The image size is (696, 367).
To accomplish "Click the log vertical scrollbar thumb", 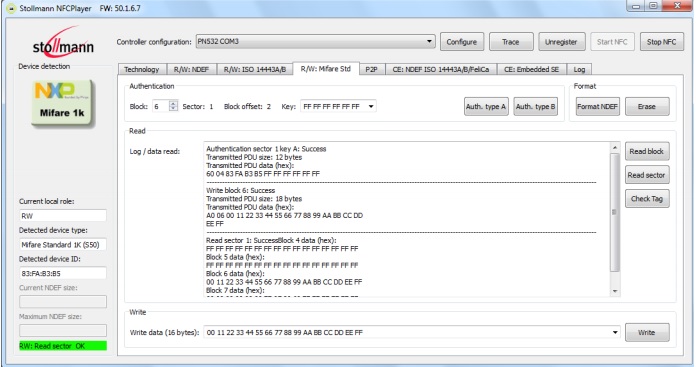I will pyautogui.click(x=615, y=212).
